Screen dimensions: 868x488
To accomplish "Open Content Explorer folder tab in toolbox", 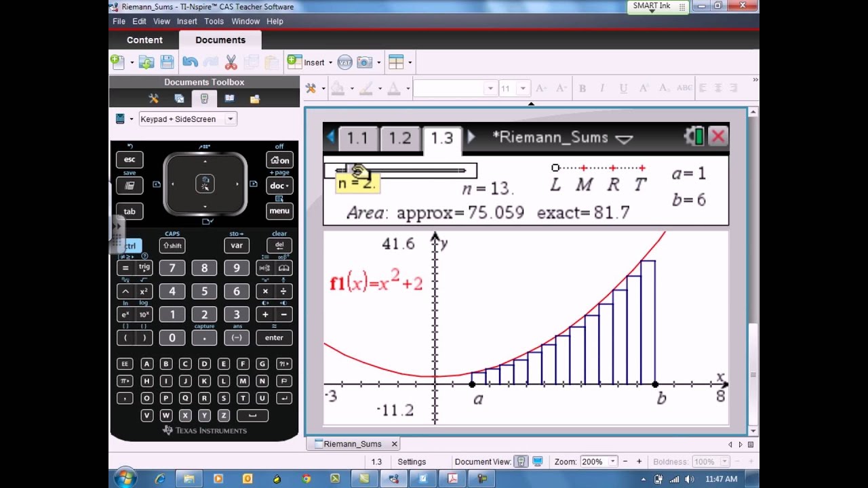I will pos(255,99).
